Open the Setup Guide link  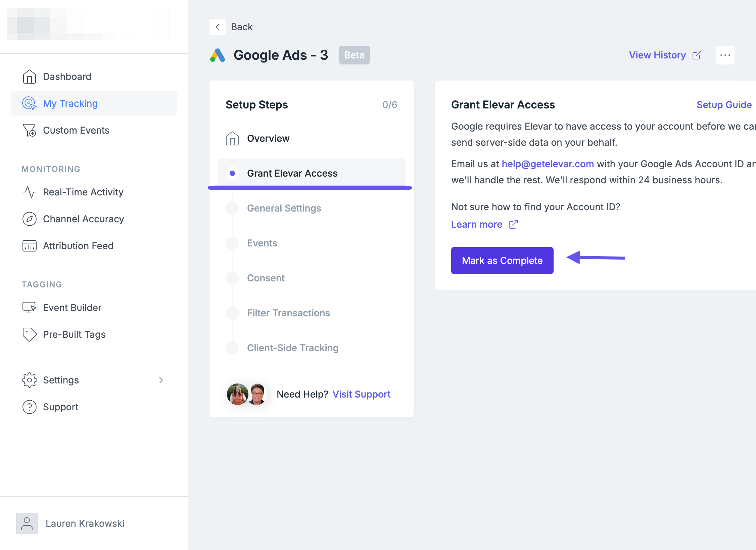pos(724,105)
